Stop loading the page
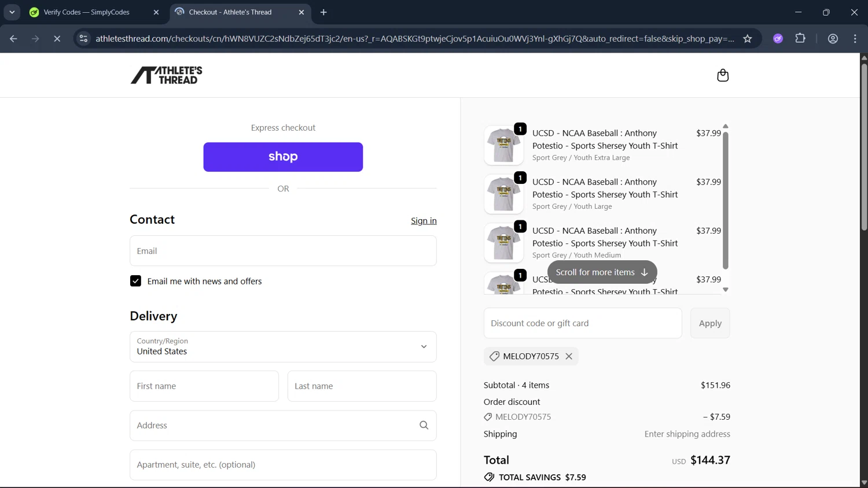 pos(57,39)
